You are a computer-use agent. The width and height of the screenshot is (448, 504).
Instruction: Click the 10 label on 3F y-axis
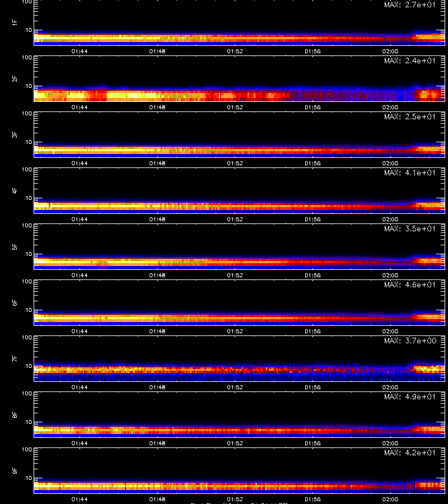tap(29, 142)
